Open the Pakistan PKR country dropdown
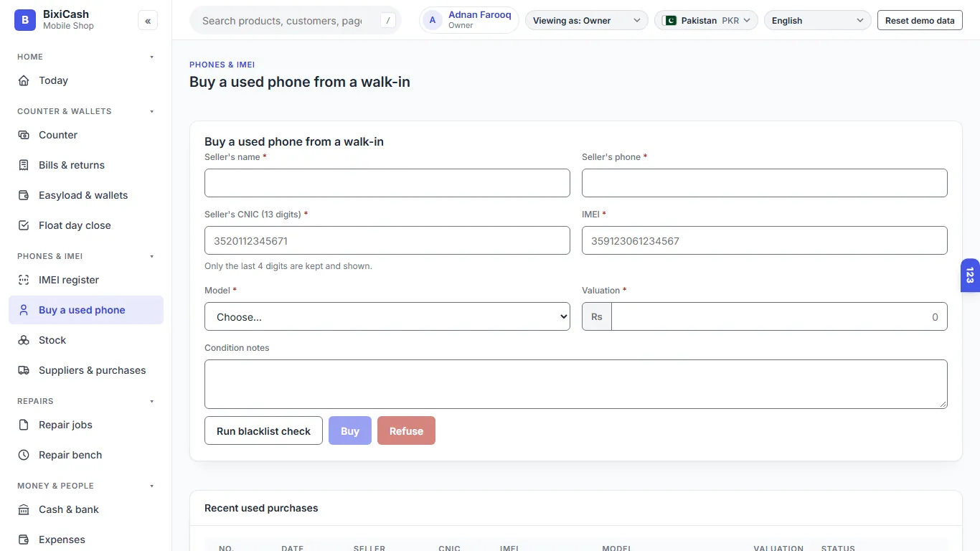The width and height of the screenshot is (980, 551). (707, 21)
